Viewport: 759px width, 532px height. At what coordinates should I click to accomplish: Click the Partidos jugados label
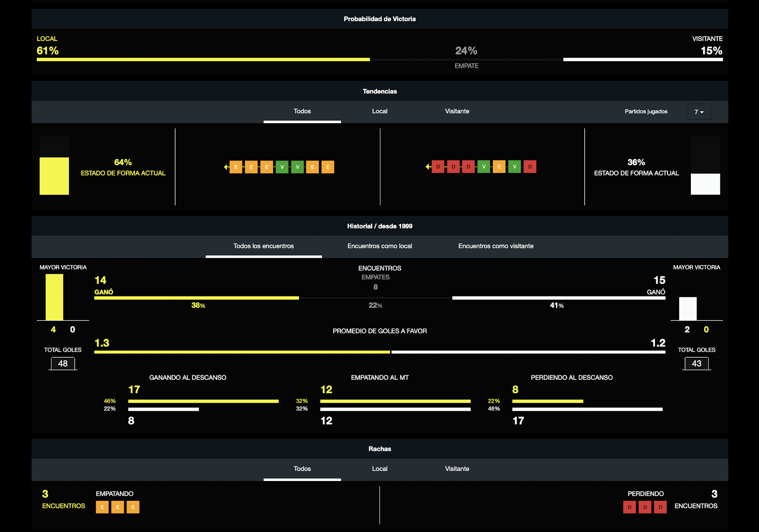pyautogui.click(x=646, y=111)
